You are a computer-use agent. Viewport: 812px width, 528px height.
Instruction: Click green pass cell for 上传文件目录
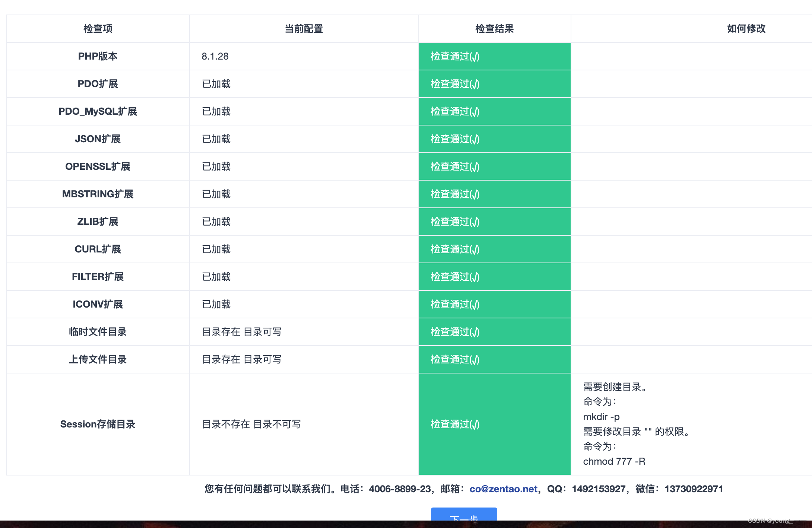(494, 359)
